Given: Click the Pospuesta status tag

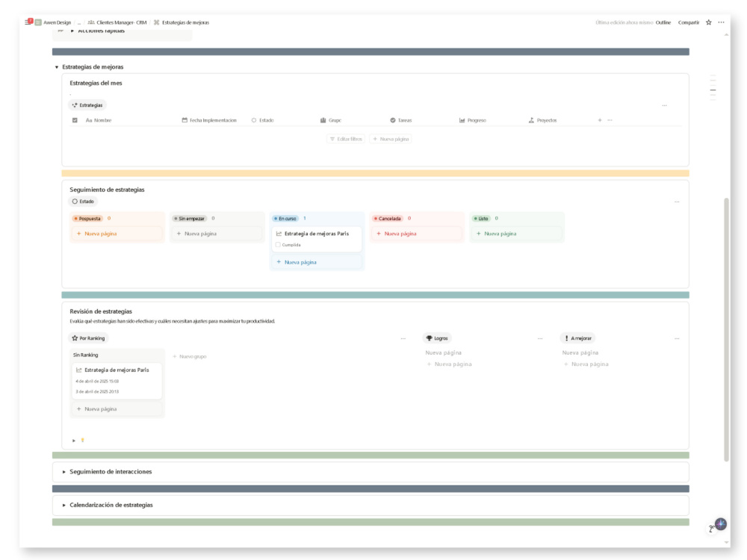Looking at the screenshot, I should click(x=87, y=219).
